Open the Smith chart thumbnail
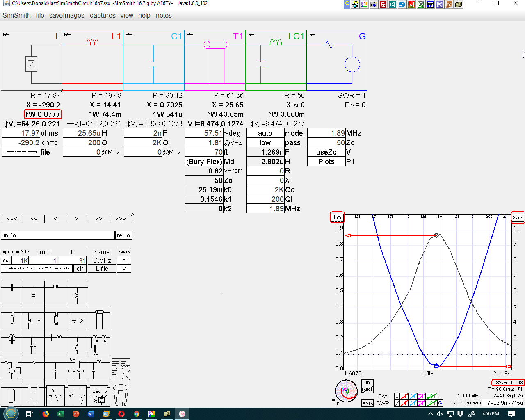 point(346,391)
